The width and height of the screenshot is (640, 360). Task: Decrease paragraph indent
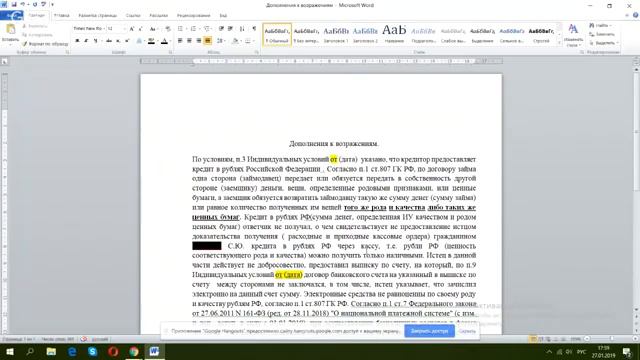pos(221,29)
